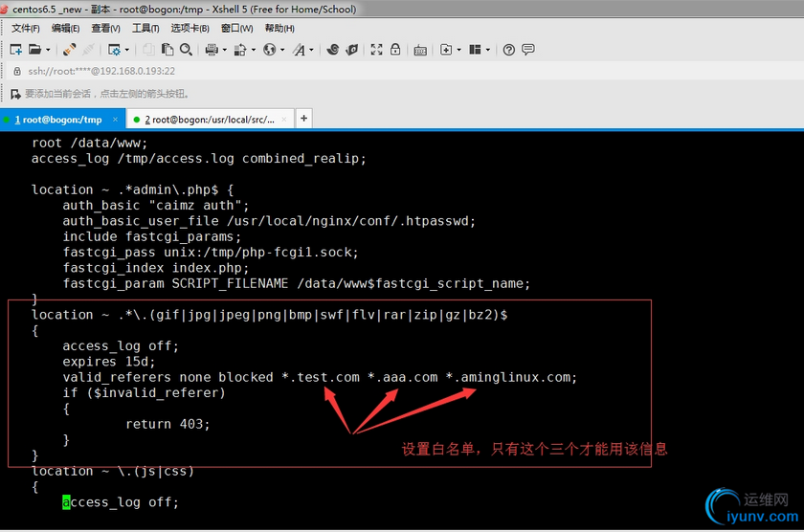Expand the Font dropdown arrow
The image size is (804, 532).
point(311,50)
